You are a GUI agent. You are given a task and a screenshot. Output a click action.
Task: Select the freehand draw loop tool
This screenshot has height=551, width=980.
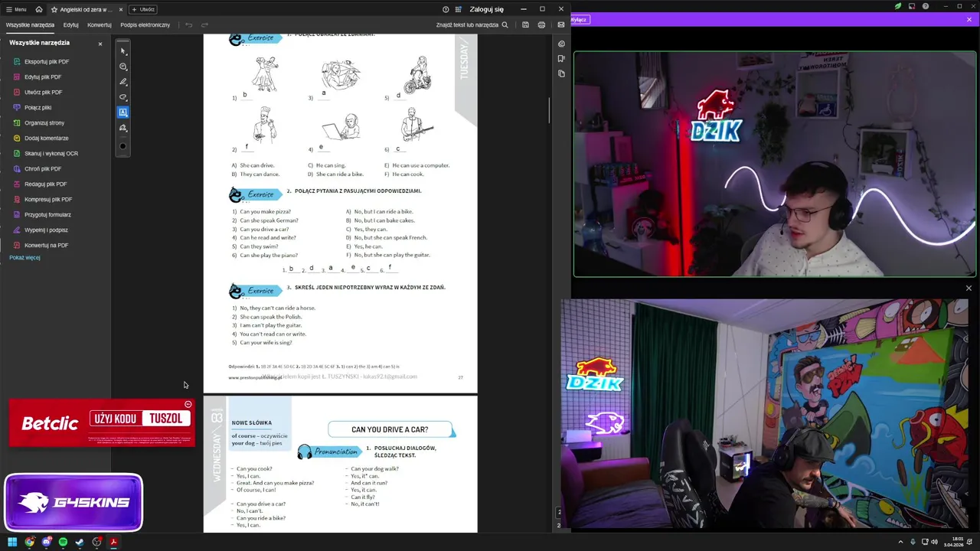(123, 97)
